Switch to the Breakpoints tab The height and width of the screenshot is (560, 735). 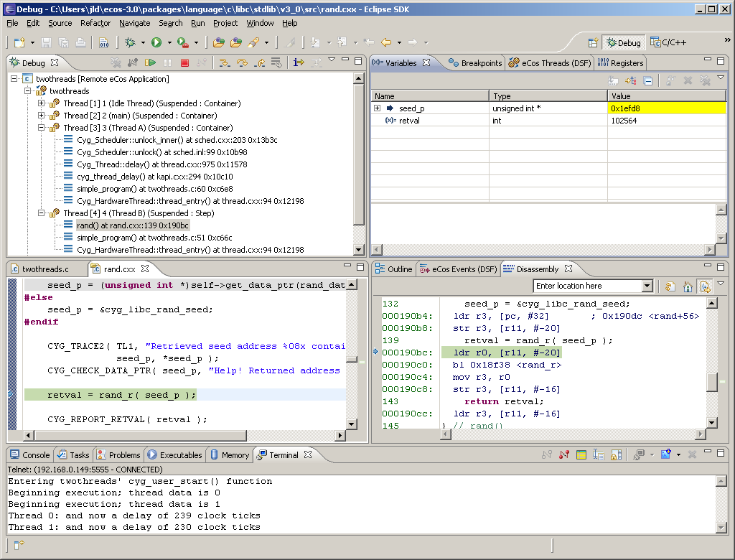click(475, 63)
